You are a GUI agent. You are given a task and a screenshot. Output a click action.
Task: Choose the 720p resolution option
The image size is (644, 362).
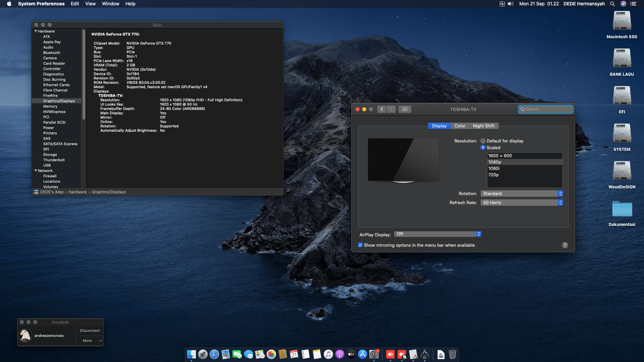[493, 175]
